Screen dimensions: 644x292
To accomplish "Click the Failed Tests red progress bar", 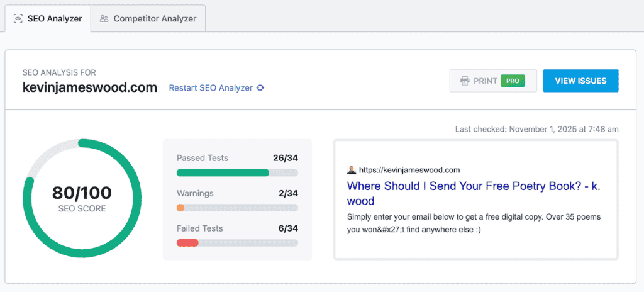I will pyautogui.click(x=237, y=243).
